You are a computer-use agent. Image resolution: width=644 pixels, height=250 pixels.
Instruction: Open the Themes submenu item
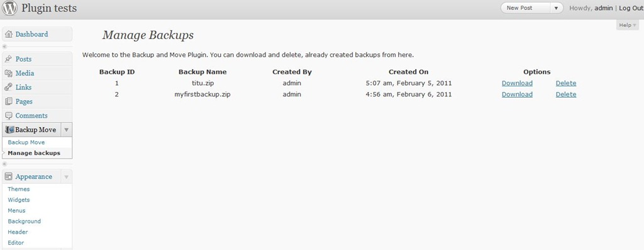click(19, 189)
